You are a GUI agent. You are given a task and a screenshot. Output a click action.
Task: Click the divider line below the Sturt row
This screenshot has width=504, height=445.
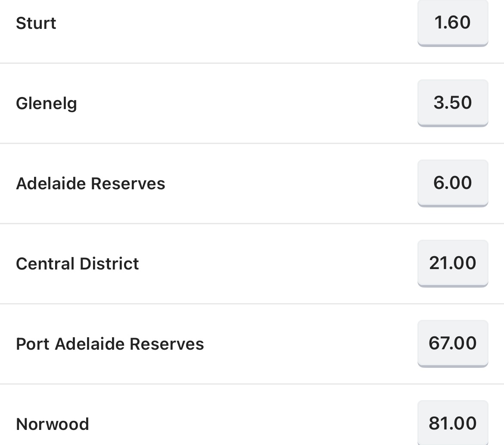coord(252,63)
